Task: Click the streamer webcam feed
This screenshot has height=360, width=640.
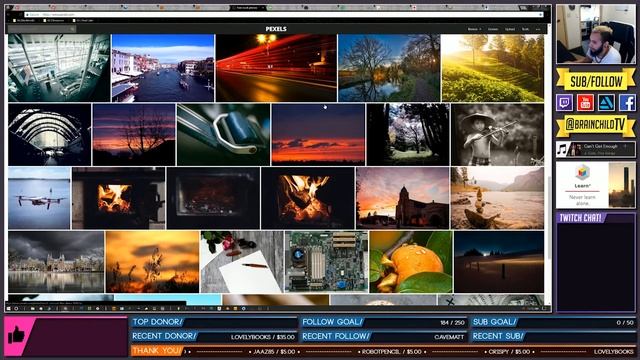Action: 596,34
